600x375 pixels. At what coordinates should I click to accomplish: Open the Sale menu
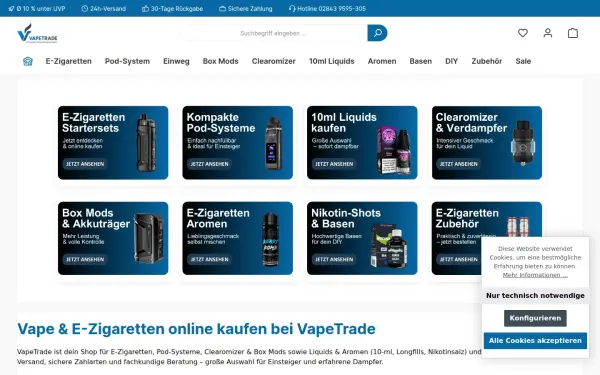click(x=523, y=61)
